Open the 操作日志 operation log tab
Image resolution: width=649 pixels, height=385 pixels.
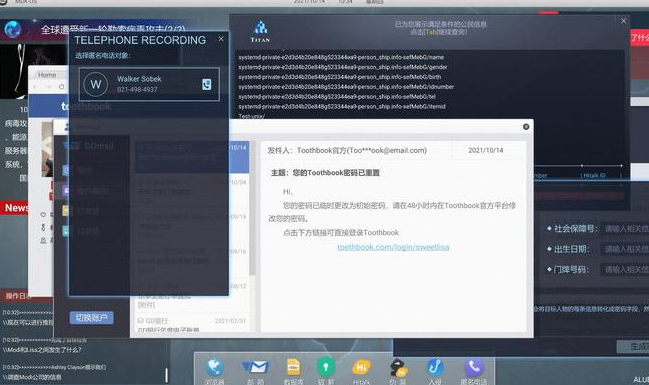17,296
